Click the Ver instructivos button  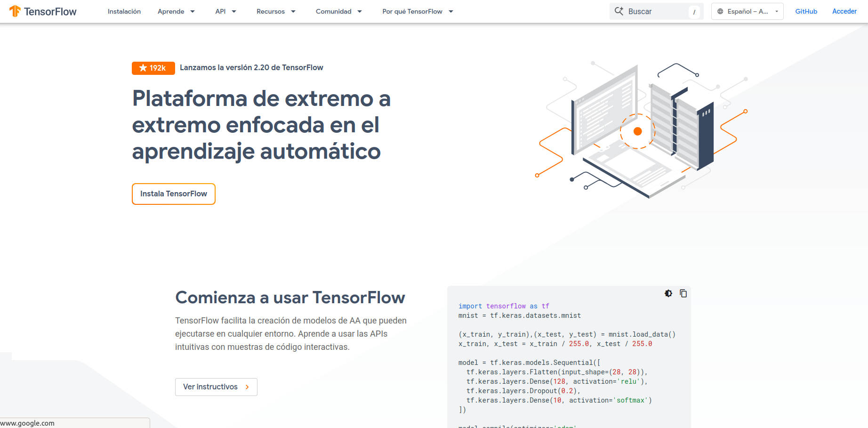[x=216, y=387]
